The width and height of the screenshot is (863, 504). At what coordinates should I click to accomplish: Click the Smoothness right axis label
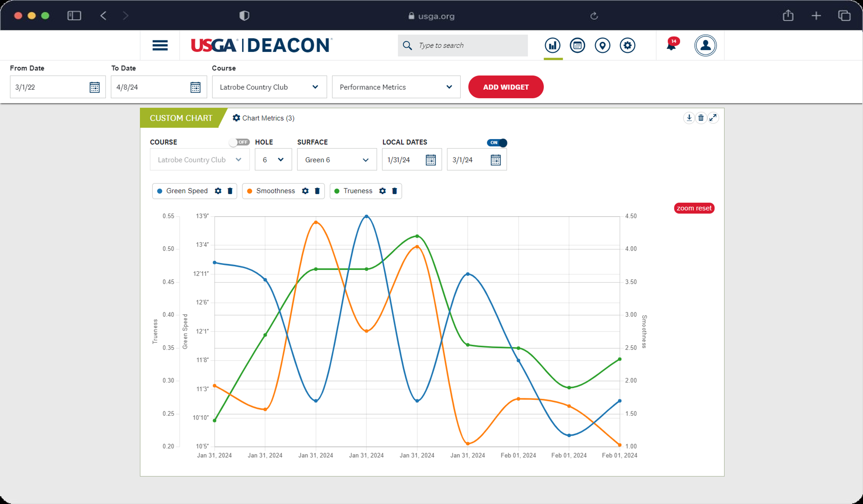[644, 331]
